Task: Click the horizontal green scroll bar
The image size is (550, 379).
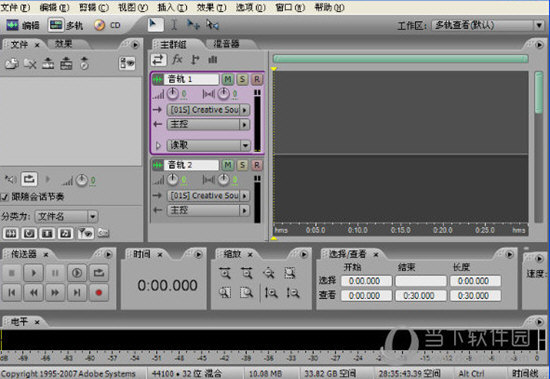Action: (x=401, y=59)
